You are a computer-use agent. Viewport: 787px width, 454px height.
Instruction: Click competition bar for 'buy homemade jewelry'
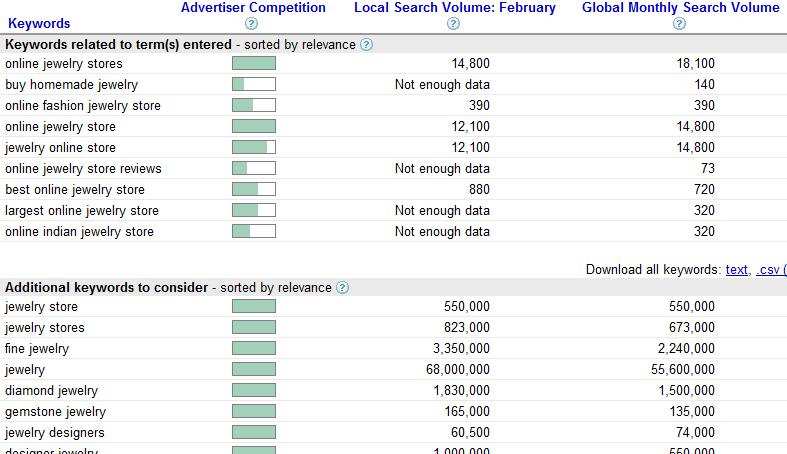253,85
